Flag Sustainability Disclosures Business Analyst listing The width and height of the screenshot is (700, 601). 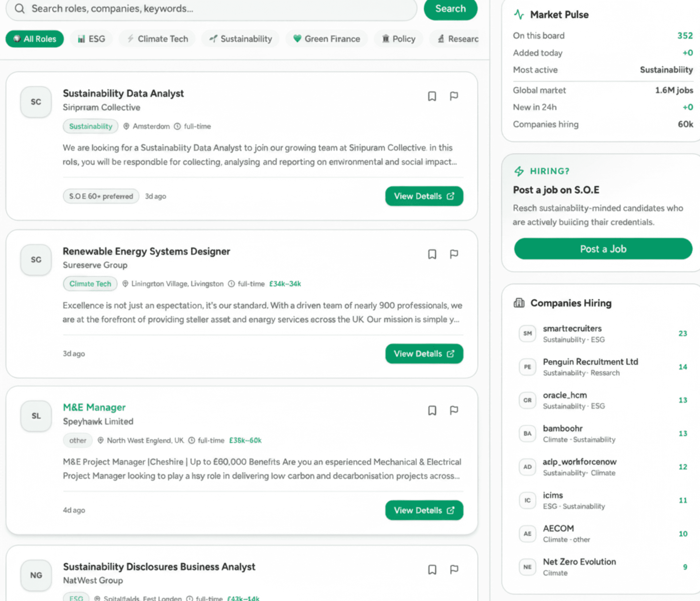(454, 569)
